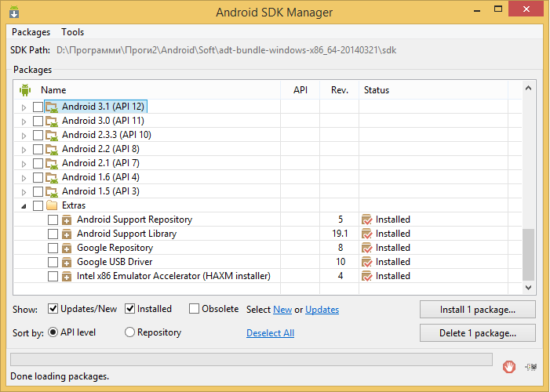The width and height of the screenshot is (550, 392).
Task: Click the Deselect All link
Action: coord(270,332)
